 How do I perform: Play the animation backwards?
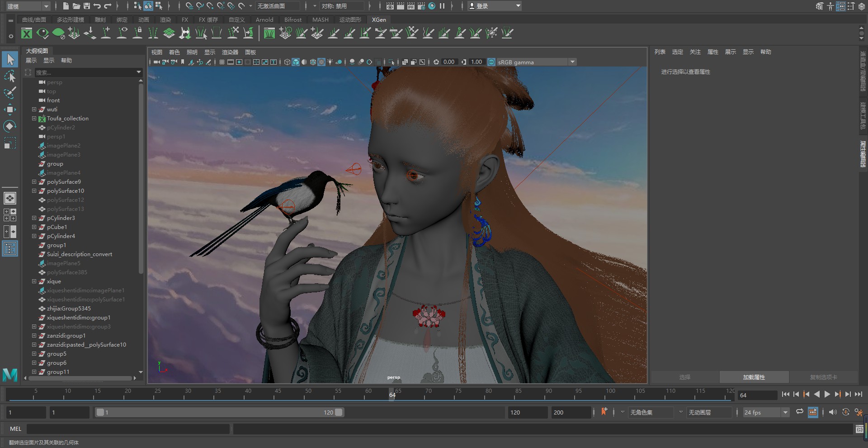coord(817,395)
